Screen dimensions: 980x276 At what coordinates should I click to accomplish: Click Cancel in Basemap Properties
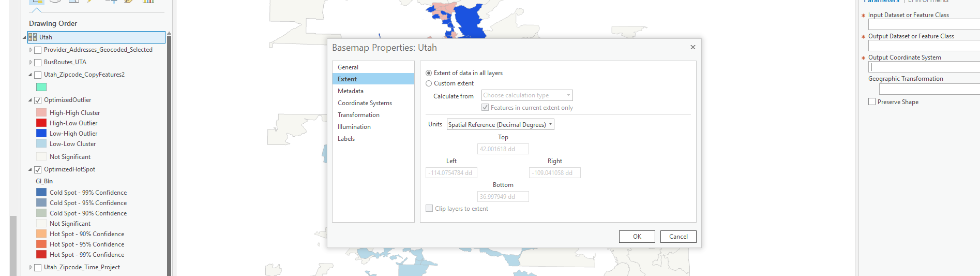click(x=678, y=237)
